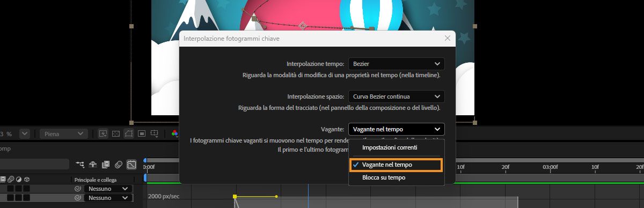
Task: Toggle the Shy layers hide switch
Action: coord(93,165)
